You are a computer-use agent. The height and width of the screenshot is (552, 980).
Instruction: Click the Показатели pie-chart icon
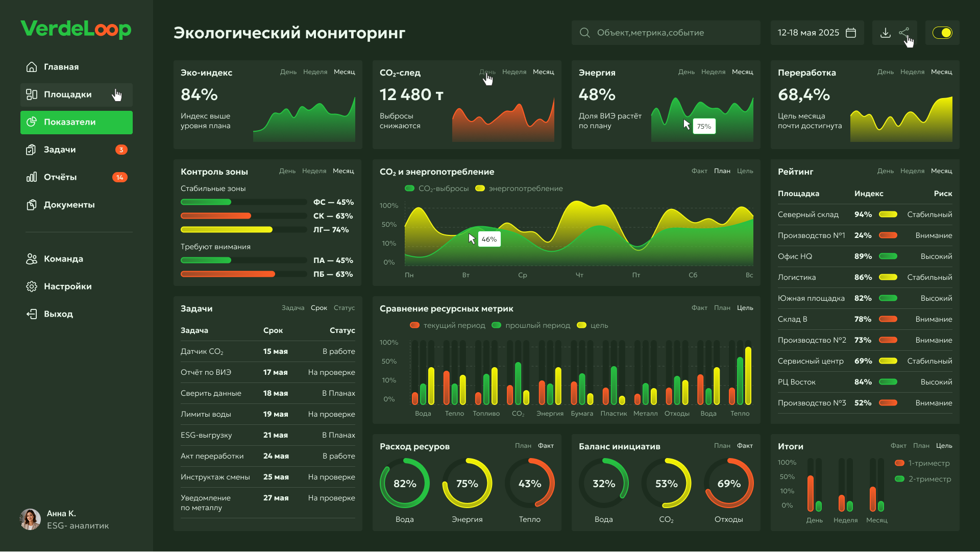click(x=32, y=122)
